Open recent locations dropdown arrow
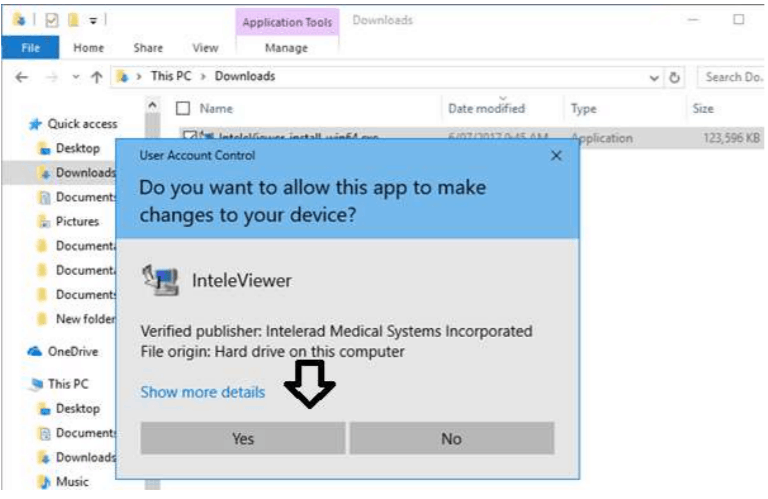 pos(76,77)
